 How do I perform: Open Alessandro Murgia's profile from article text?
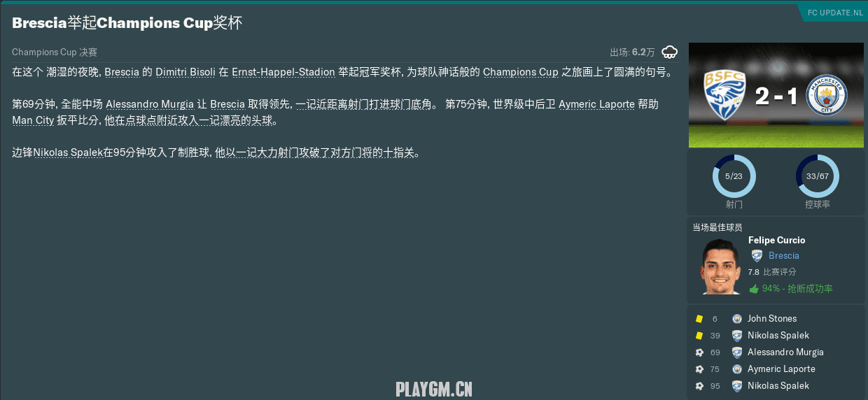[150, 104]
